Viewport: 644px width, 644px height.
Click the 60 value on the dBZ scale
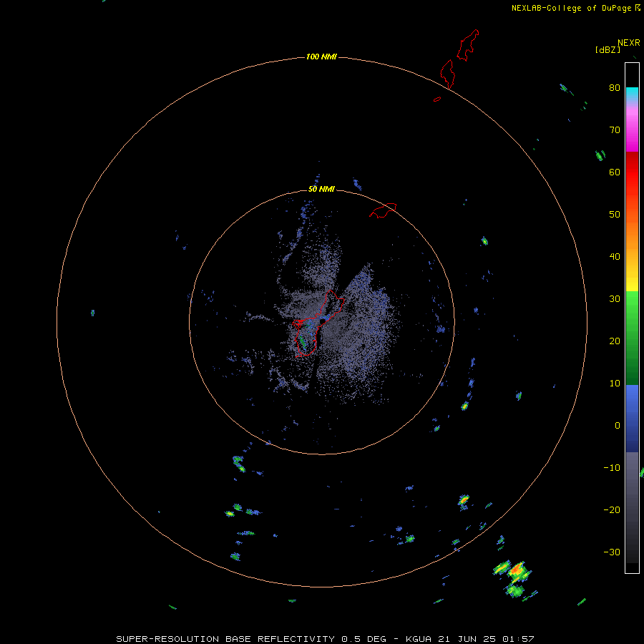click(615, 172)
